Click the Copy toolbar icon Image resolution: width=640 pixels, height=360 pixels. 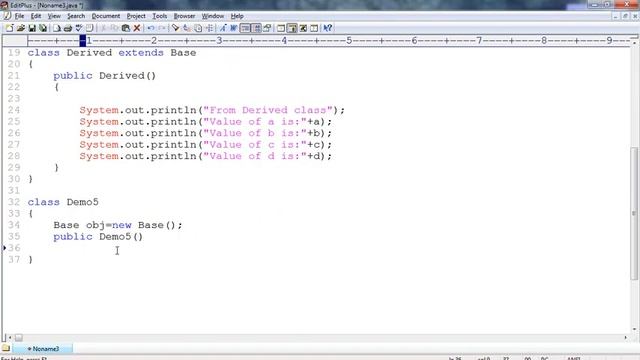tap(115, 28)
